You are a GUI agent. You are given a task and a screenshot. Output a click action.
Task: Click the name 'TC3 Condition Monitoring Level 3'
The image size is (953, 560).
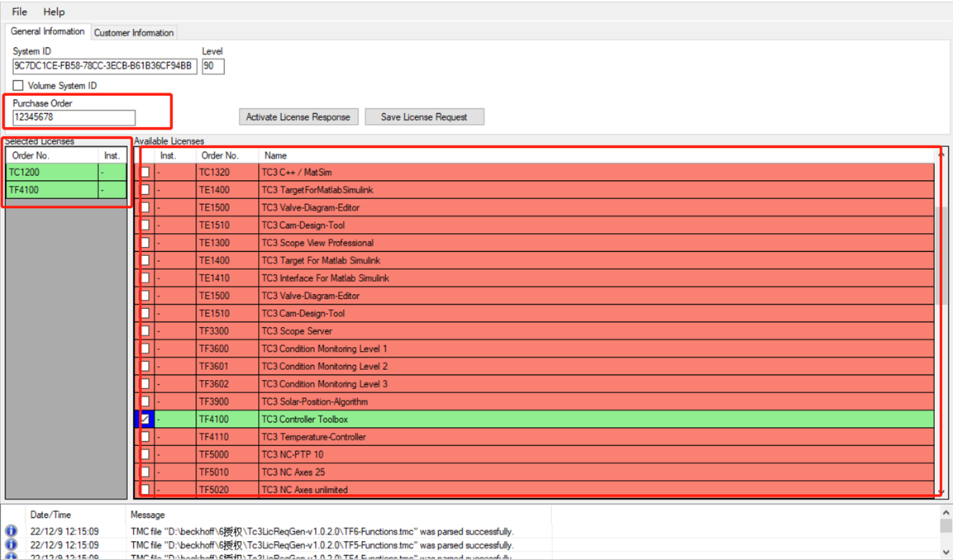[x=325, y=384]
